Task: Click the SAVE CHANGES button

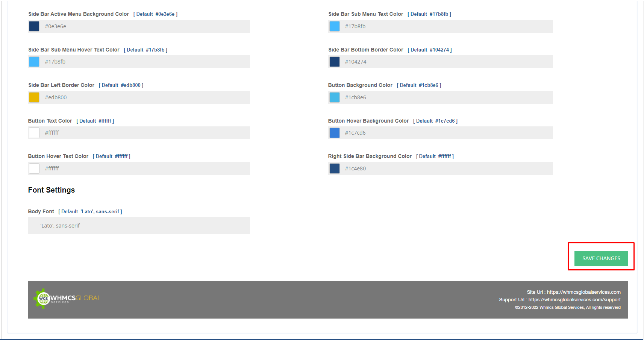Action: coord(601,258)
